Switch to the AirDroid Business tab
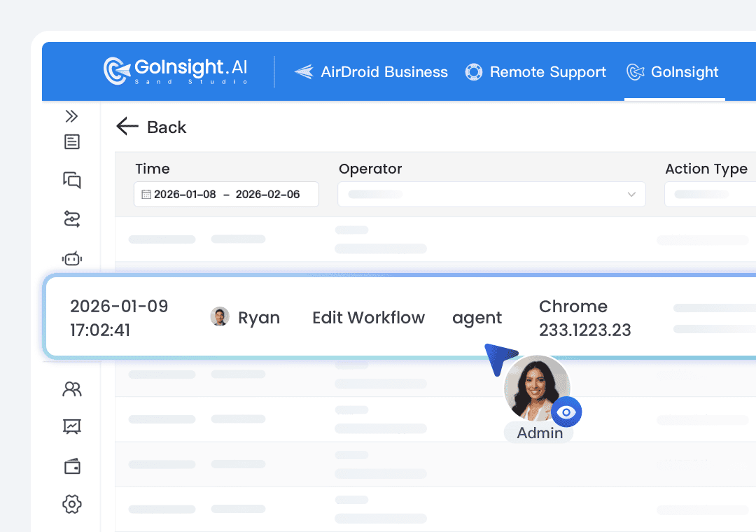The height and width of the screenshot is (532, 756). click(x=371, y=72)
